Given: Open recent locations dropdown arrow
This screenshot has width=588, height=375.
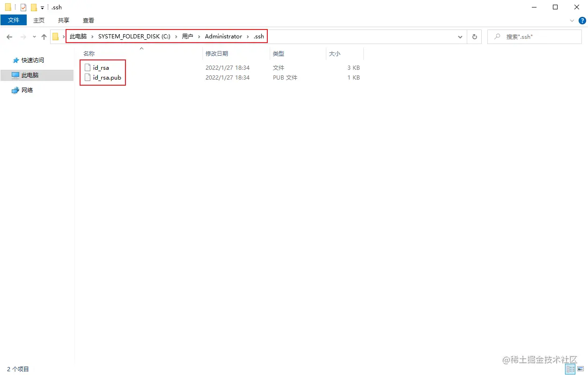Looking at the screenshot, I should click(34, 37).
